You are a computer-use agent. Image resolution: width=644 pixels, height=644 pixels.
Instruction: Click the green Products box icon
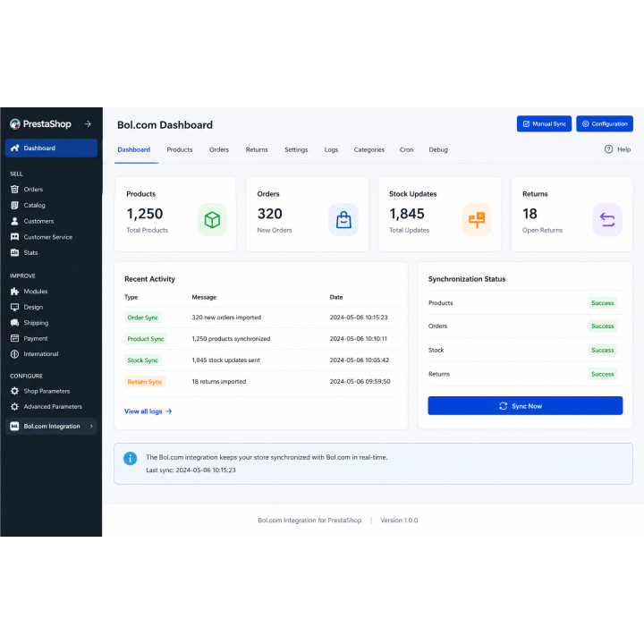click(212, 220)
